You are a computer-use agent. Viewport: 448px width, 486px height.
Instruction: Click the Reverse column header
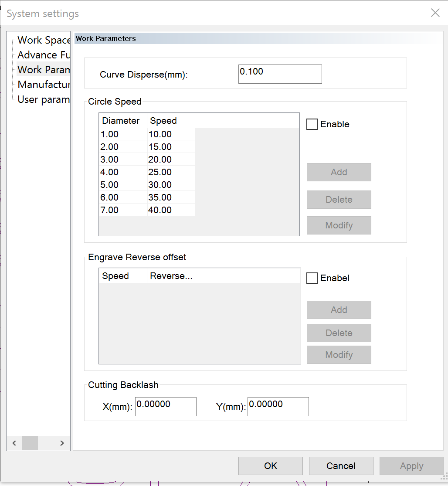[171, 276]
